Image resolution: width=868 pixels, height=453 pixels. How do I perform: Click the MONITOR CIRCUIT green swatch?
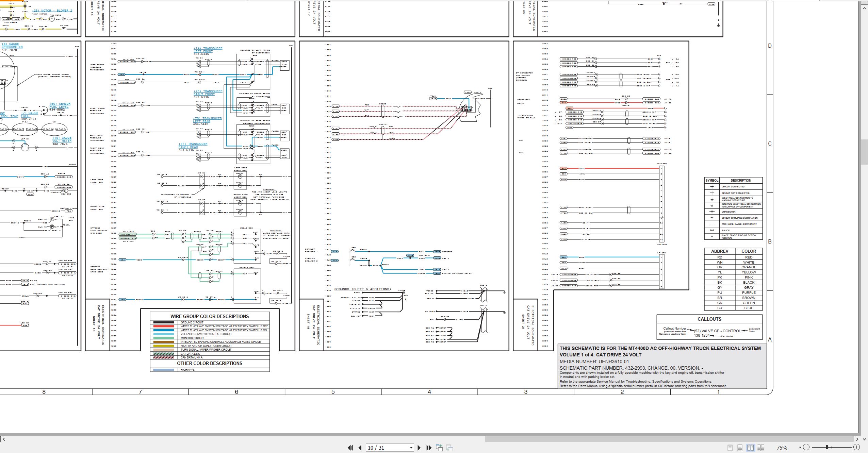pos(163,338)
